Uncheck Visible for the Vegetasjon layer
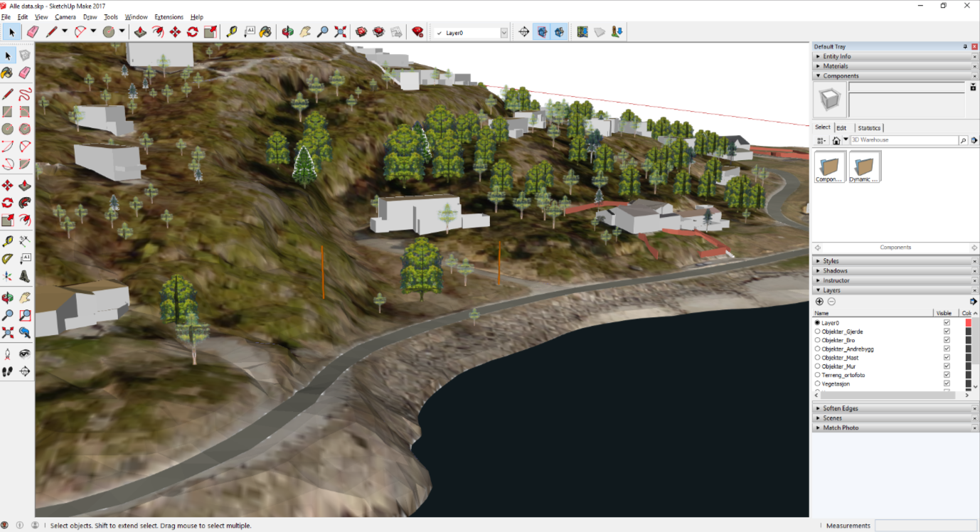The width and height of the screenshot is (980, 532). [947, 383]
